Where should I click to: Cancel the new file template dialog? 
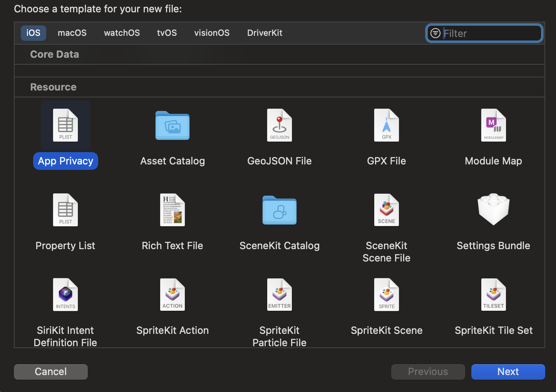51,372
